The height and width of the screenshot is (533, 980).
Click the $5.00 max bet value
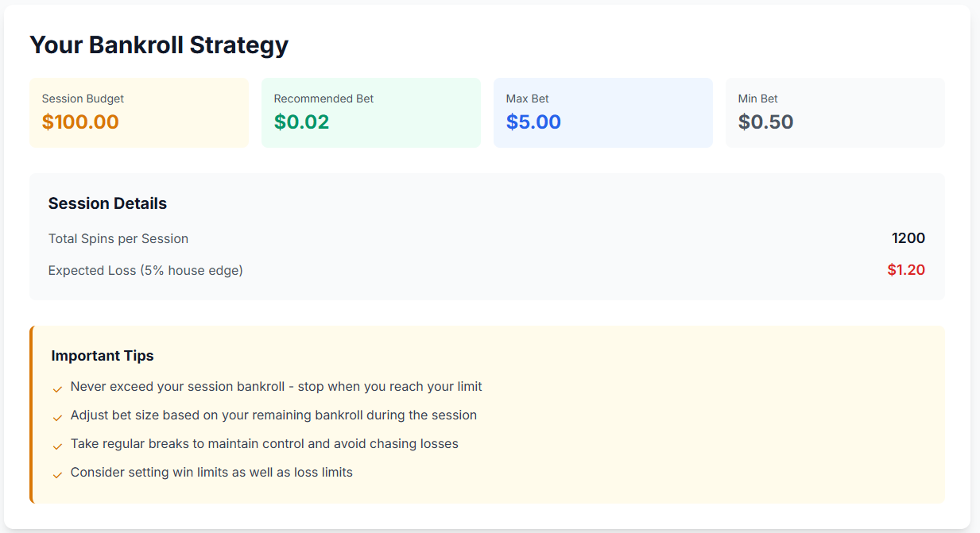pos(533,122)
